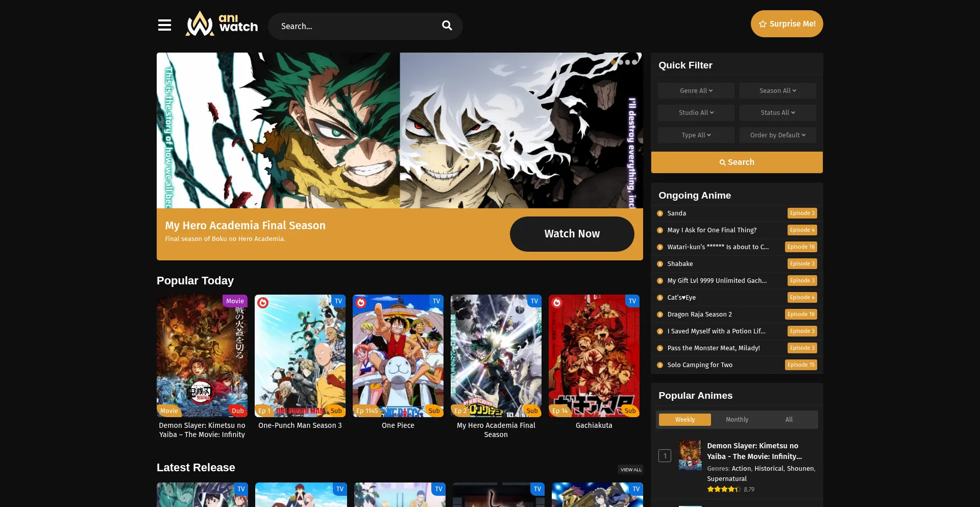
Task: Click hot flame badge on One-Punch Man
Action: coord(263,303)
